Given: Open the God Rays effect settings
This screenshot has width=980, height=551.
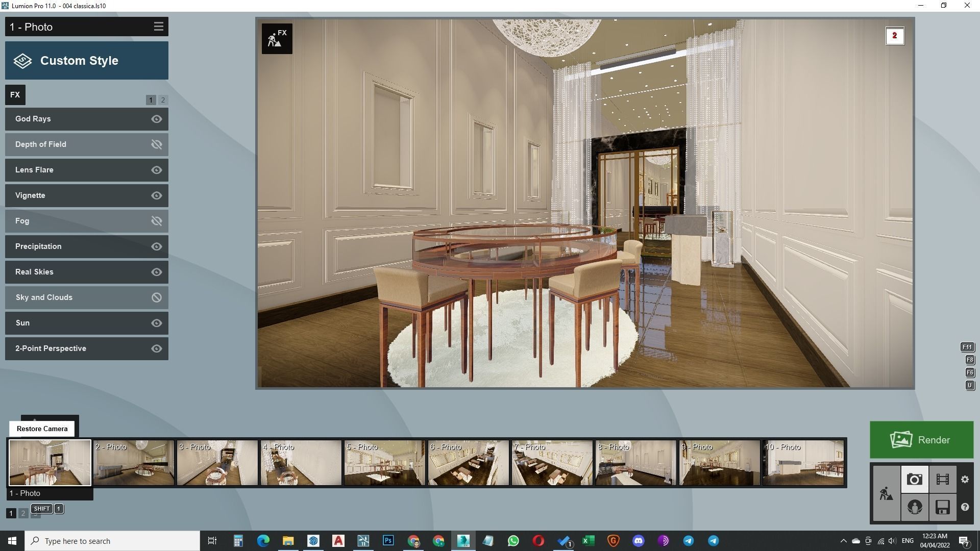Looking at the screenshot, I should pyautogui.click(x=87, y=119).
